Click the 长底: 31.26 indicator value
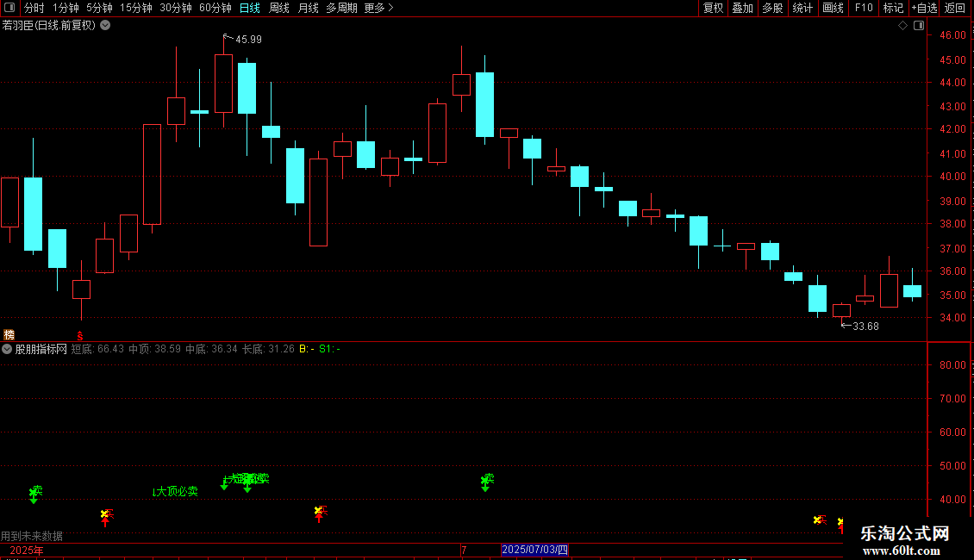The width and height of the screenshot is (974, 560). click(x=268, y=349)
